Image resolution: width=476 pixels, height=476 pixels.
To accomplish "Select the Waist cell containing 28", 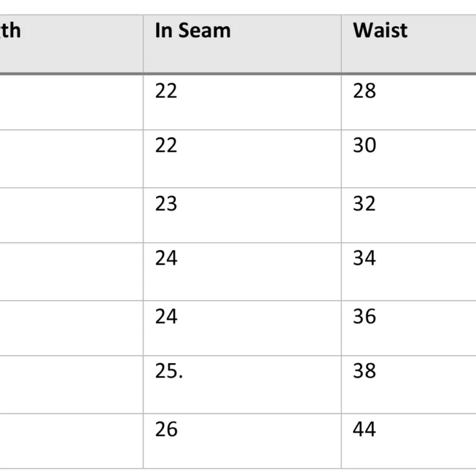I will pyautogui.click(x=364, y=91).
